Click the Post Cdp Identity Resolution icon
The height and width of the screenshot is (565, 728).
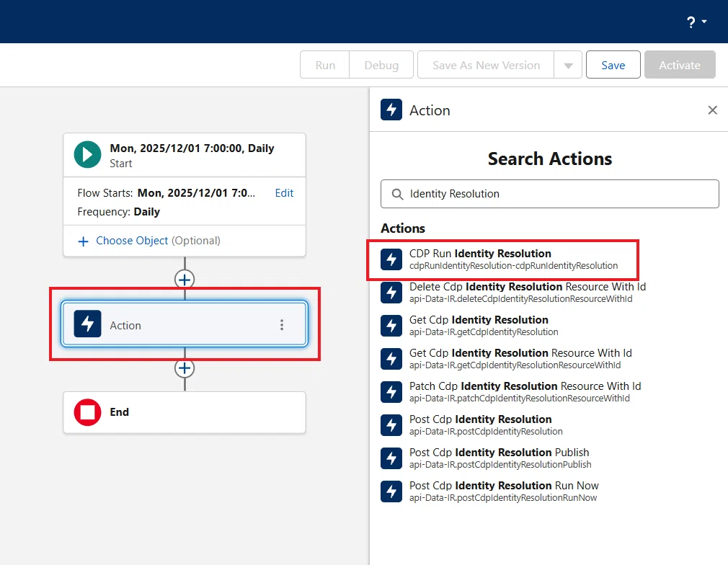tap(391, 424)
